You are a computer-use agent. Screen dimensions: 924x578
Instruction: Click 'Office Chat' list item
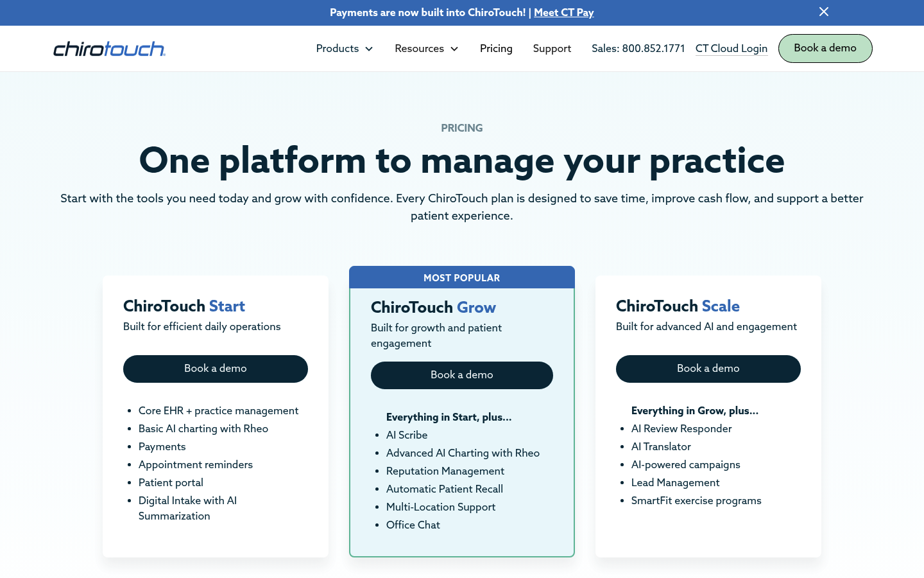pyautogui.click(x=413, y=525)
